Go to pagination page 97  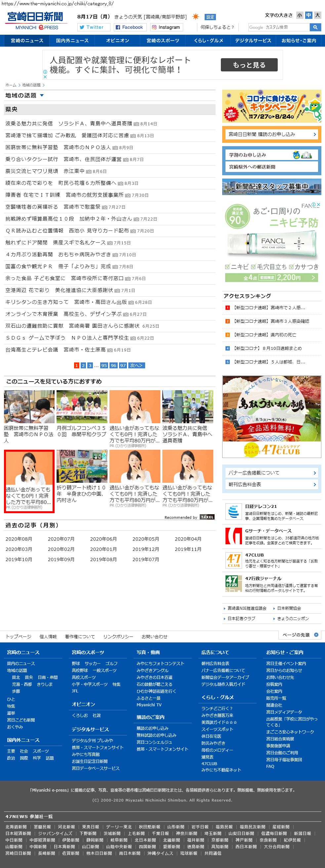pyautogui.click(x=123, y=365)
